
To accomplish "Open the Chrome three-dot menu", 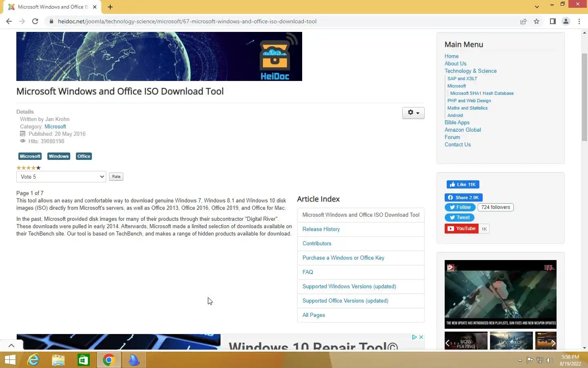I will (x=579, y=21).
